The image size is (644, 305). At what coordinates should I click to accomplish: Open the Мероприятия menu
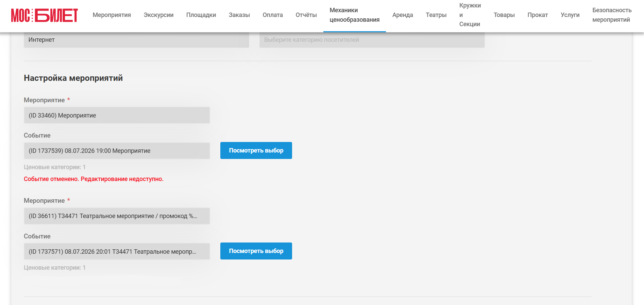112,15
